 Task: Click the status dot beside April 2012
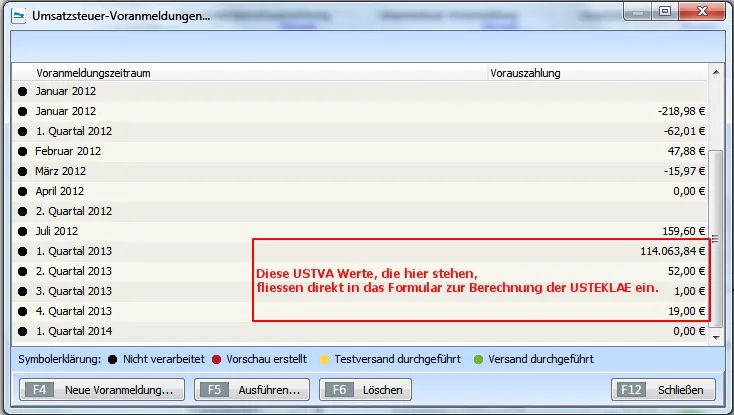(23, 191)
